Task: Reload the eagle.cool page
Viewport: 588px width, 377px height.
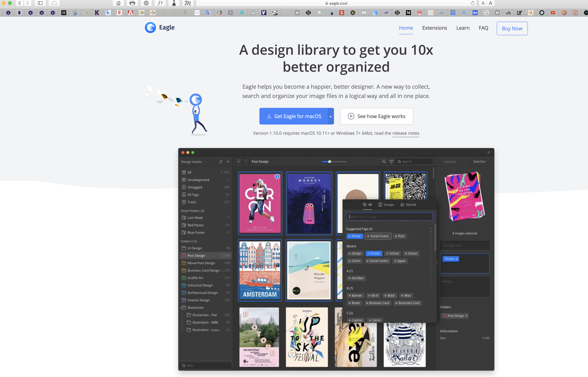Action: (x=472, y=3)
